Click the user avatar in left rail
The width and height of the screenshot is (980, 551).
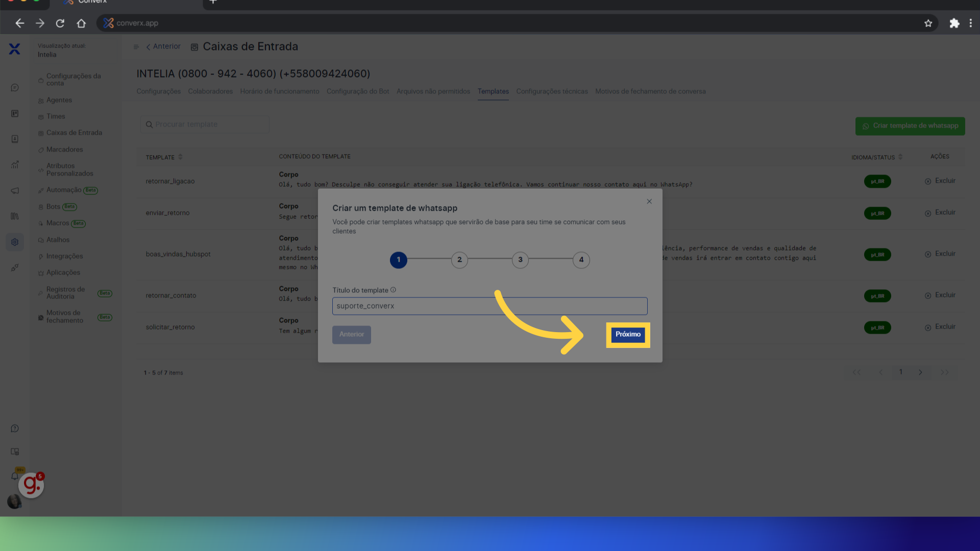pyautogui.click(x=14, y=502)
